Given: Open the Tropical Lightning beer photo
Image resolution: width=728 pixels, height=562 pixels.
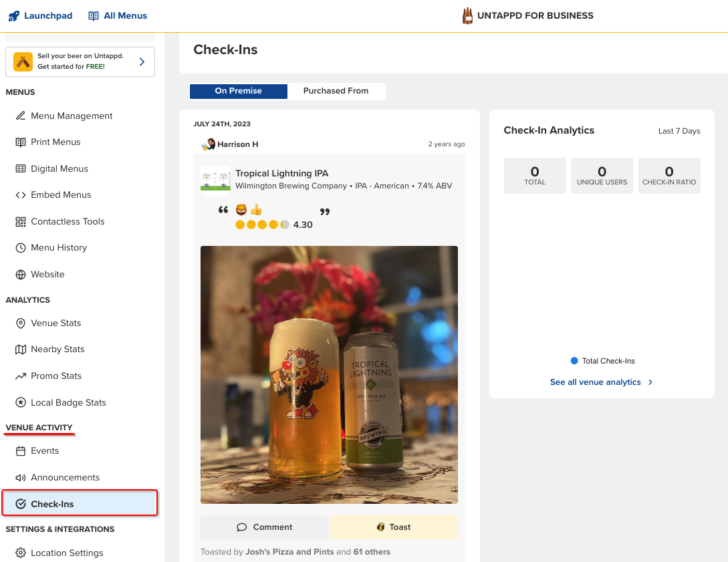Looking at the screenshot, I should (x=329, y=374).
